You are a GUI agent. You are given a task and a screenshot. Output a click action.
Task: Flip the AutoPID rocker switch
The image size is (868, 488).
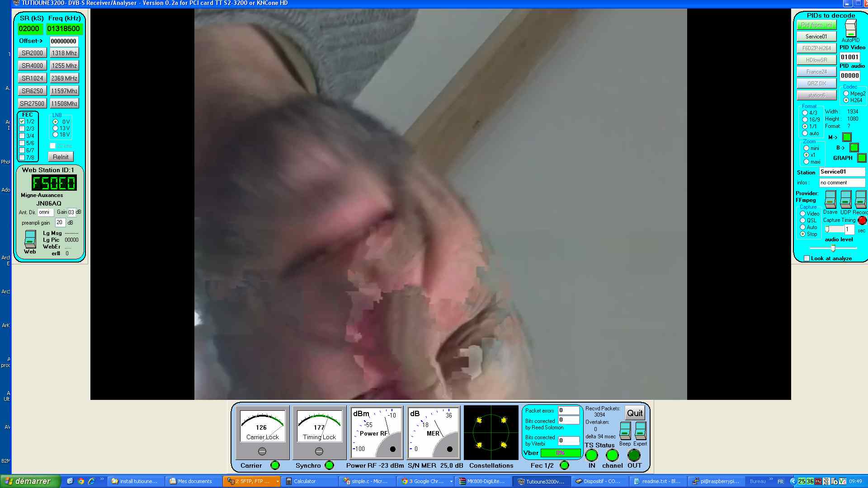tap(850, 28)
